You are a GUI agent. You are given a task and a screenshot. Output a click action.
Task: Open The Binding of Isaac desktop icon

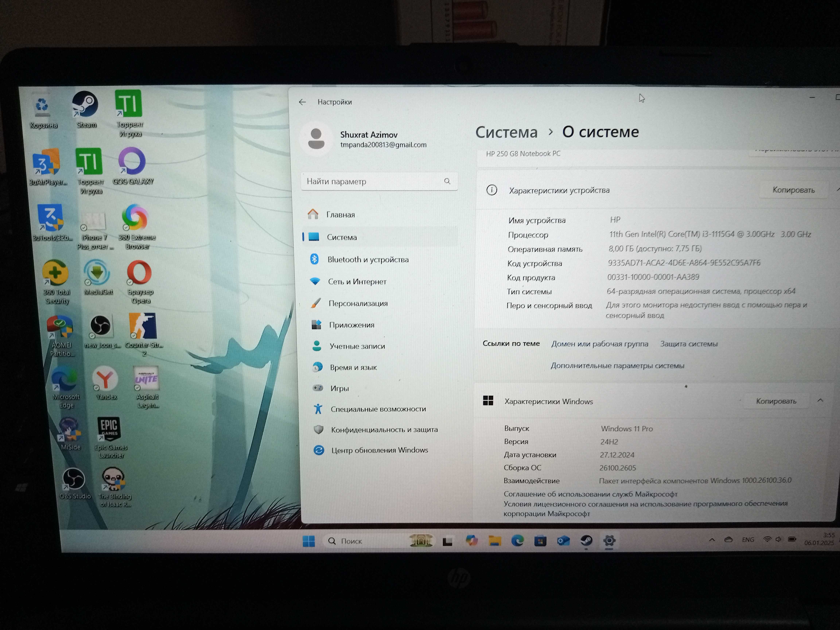pyautogui.click(x=114, y=487)
